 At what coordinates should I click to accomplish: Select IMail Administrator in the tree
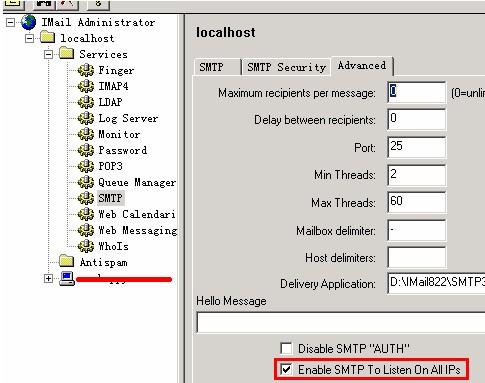tap(98, 22)
